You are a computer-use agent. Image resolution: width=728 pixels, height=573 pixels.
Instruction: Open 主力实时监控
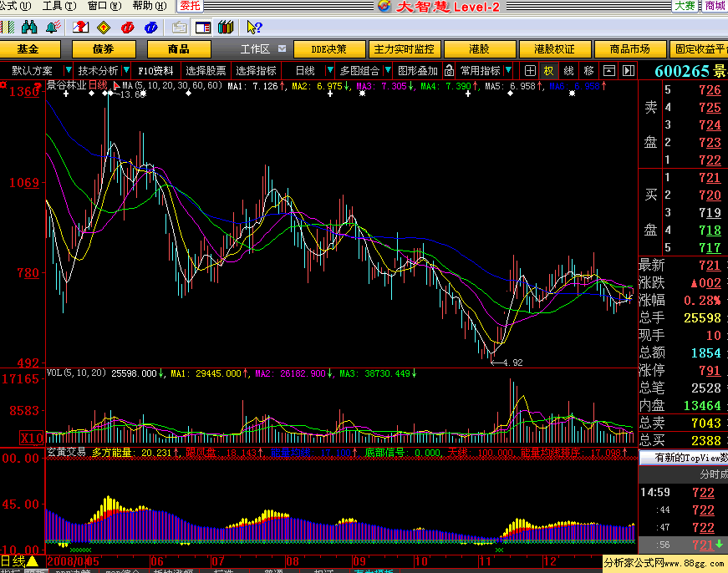[405, 48]
